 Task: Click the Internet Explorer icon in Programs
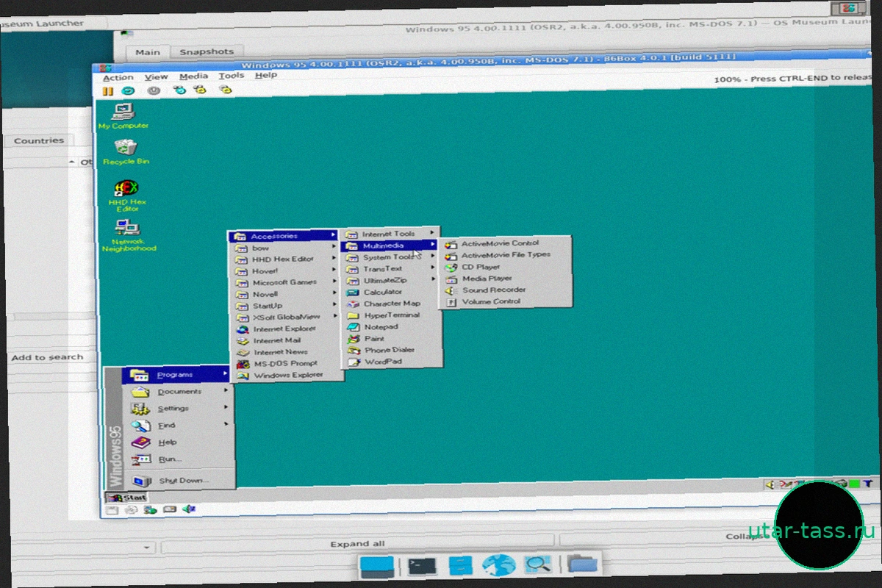tap(242, 329)
